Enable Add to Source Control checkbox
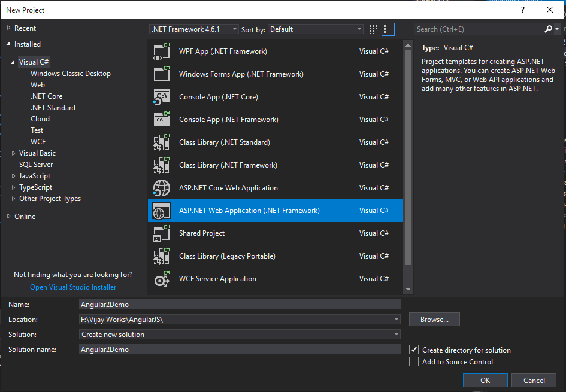Image resolution: width=566 pixels, height=392 pixels. [x=414, y=362]
